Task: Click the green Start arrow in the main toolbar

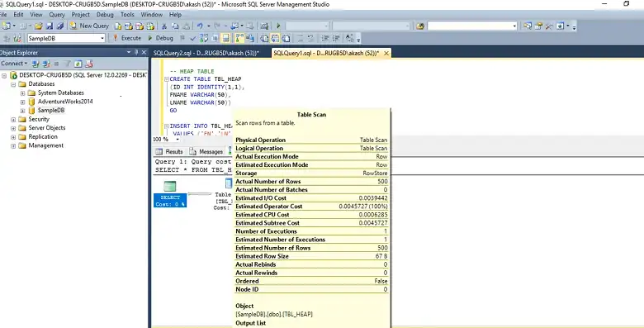Action: click(x=278, y=26)
